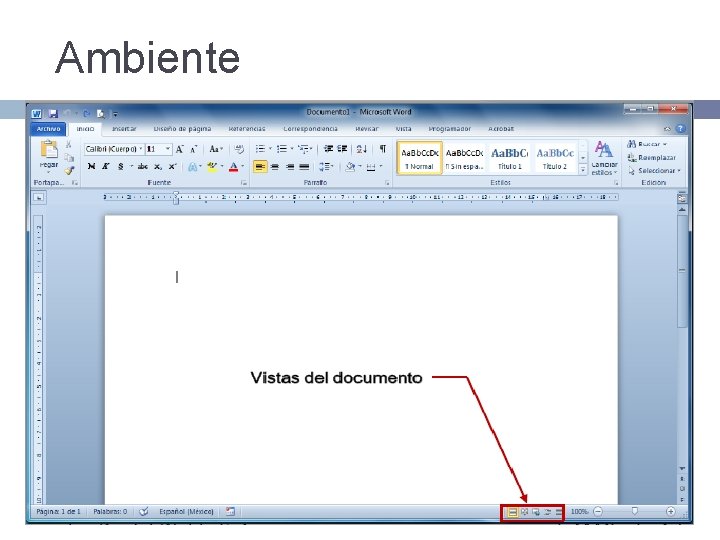Viewport: 720px width, 540px height.
Task: Toggle Underline formatting (S)
Action: (120, 167)
